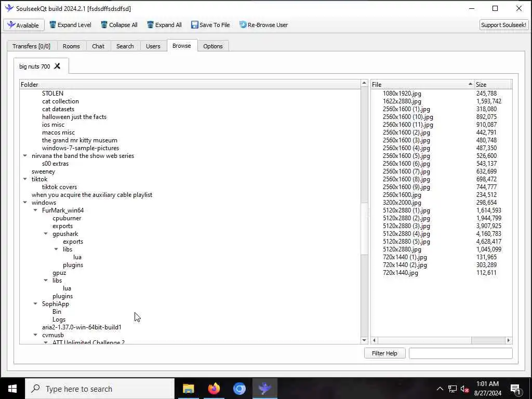Select the tiktok covers folder
The height and width of the screenshot is (399, 532).
59,187
